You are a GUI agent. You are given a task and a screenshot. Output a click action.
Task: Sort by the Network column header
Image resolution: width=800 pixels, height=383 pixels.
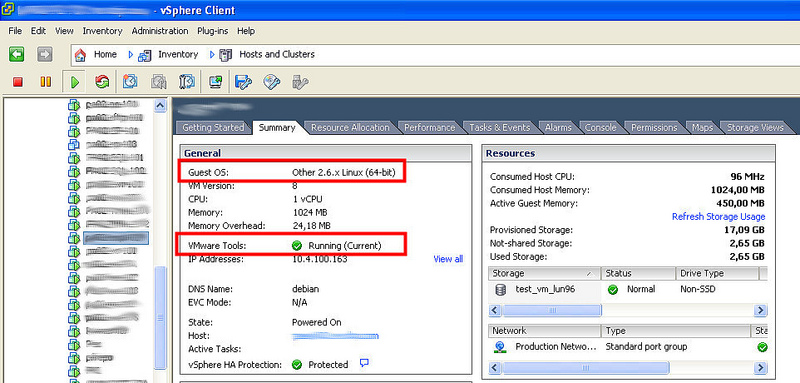[x=544, y=331]
